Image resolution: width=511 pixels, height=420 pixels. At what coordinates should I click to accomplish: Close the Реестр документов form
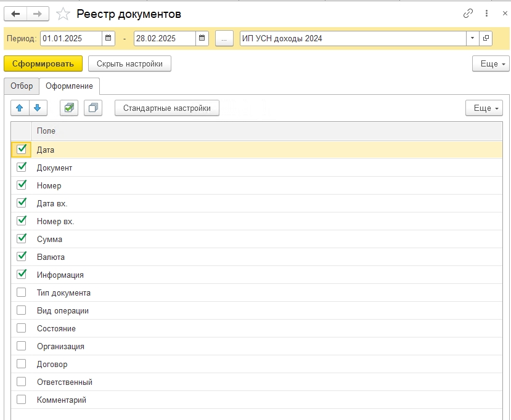(x=505, y=14)
